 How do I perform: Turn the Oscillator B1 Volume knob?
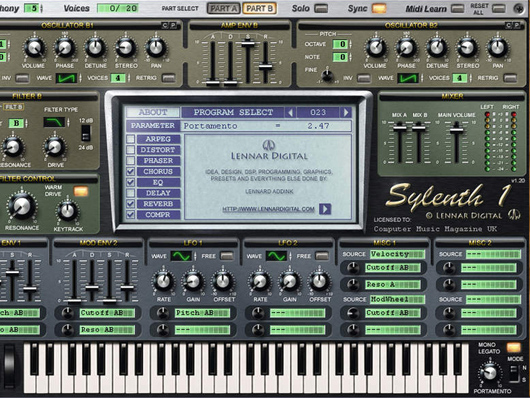(34, 48)
